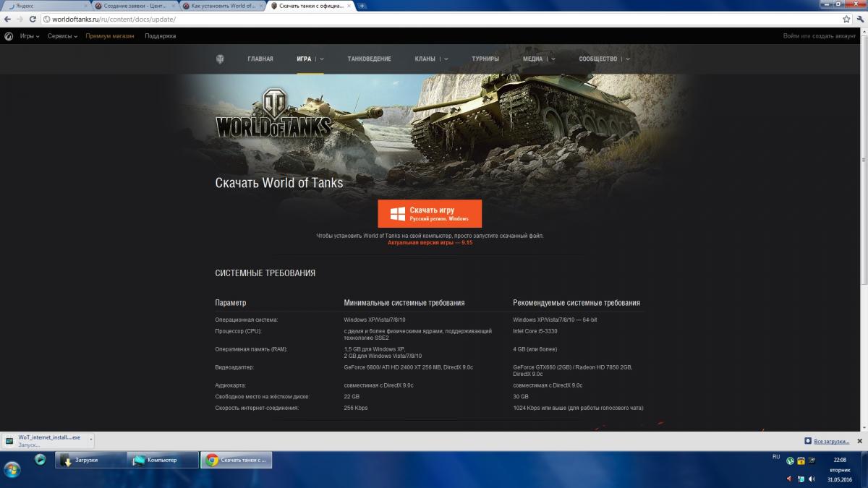Screen dimensions: 868x488
Task: Expand the Сообщество menu arrow
Action: 627,59
